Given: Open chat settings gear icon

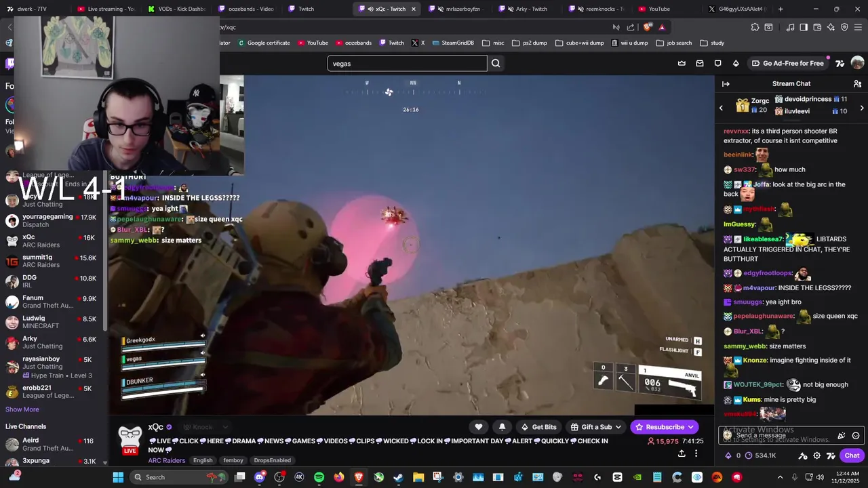Looking at the screenshot, I should [816, 455].
